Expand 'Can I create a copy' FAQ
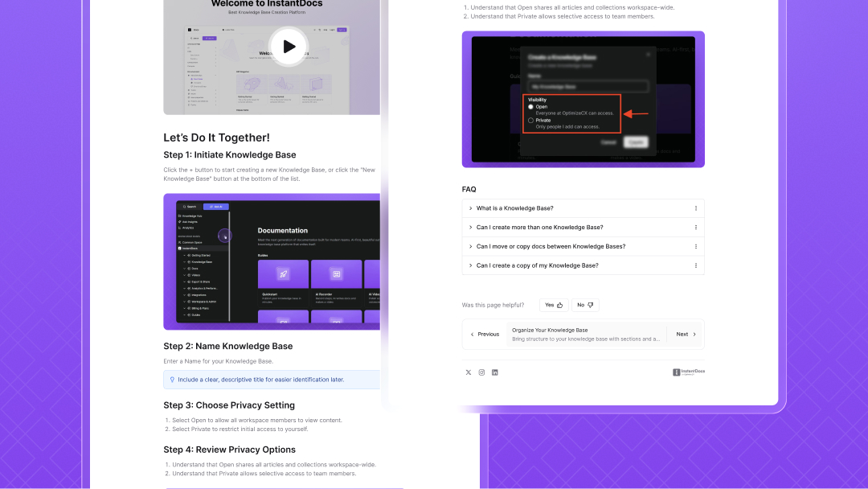Image resolution: width=868 pixels, height=489 pixels. (x=583, y=265)
